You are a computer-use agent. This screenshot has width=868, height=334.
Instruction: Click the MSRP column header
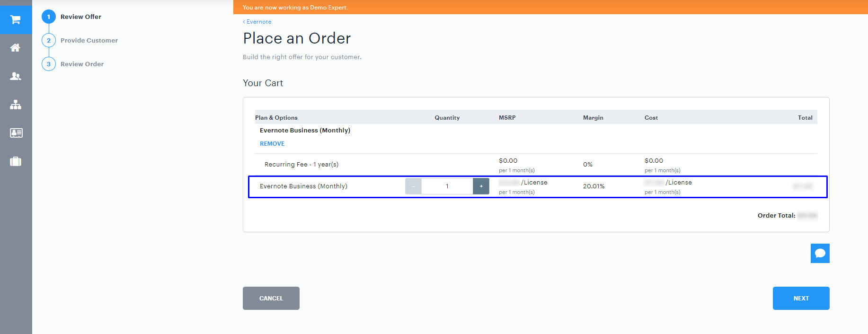point(507,118)
